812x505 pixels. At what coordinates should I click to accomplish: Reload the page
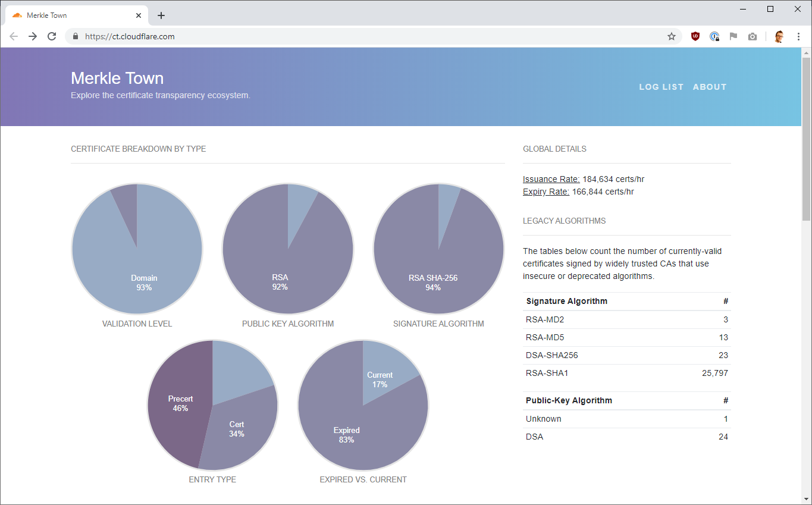[x=52, y=36]
